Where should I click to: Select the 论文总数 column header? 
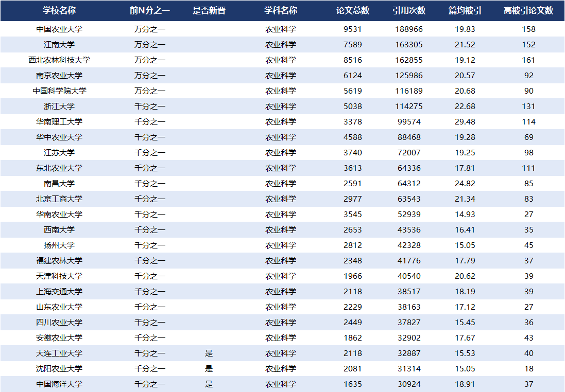[353, 11]
